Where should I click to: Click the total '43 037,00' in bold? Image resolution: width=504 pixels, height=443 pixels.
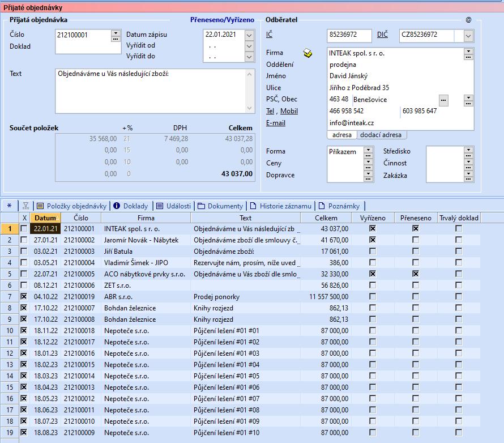pos(237,174)
